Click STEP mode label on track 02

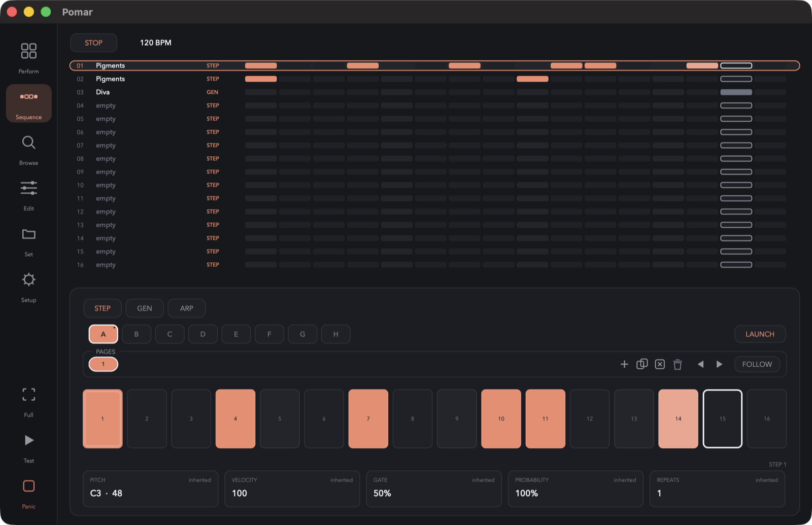(x=213, y=79)
